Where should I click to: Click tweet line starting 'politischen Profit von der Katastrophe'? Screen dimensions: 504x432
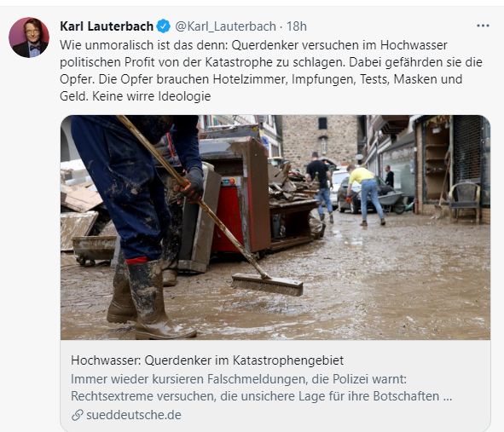click(271, 62)
